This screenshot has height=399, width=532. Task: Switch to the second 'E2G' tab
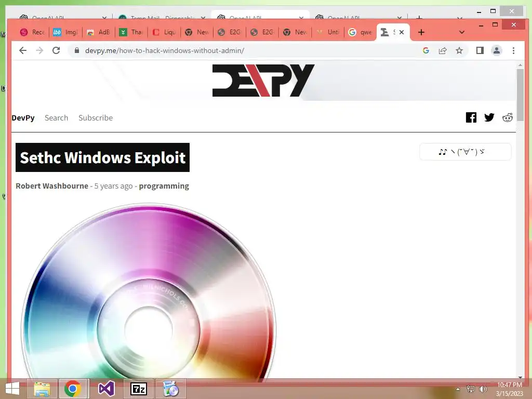point(262,32)
